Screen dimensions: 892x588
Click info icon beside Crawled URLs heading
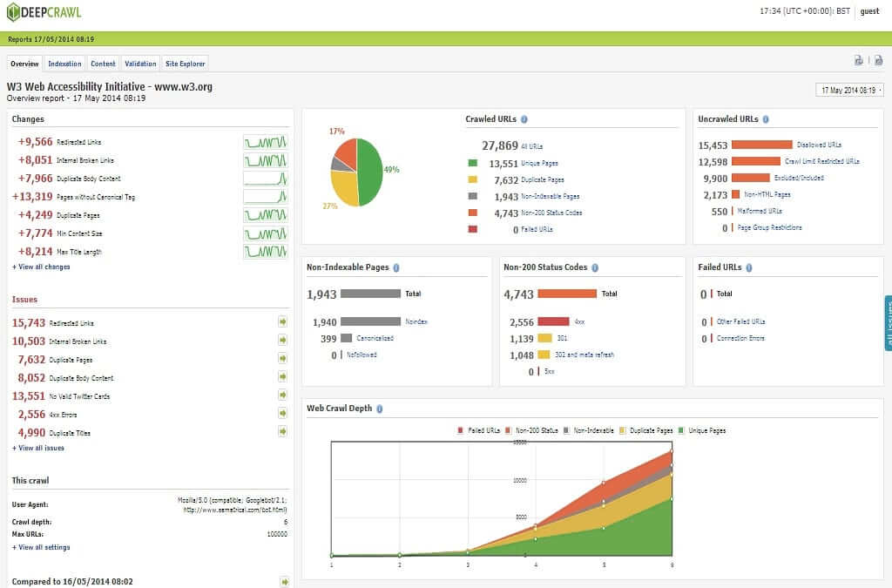524,119
